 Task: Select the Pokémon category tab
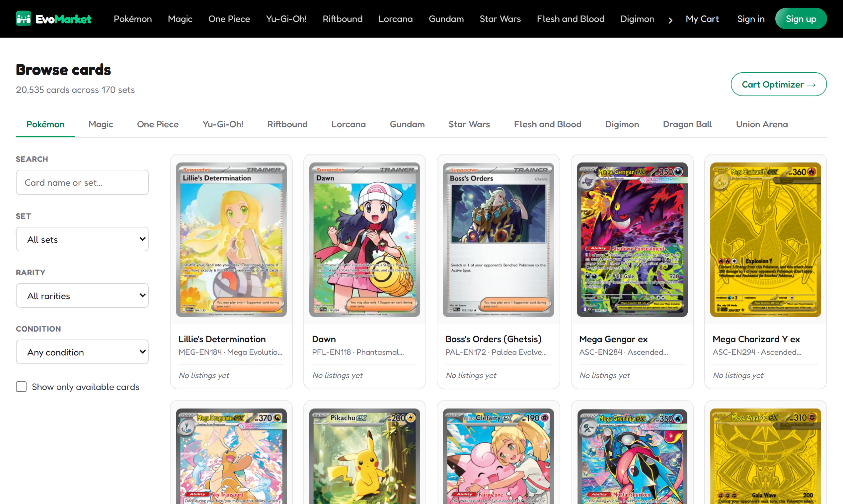click(x=45, y=124)
